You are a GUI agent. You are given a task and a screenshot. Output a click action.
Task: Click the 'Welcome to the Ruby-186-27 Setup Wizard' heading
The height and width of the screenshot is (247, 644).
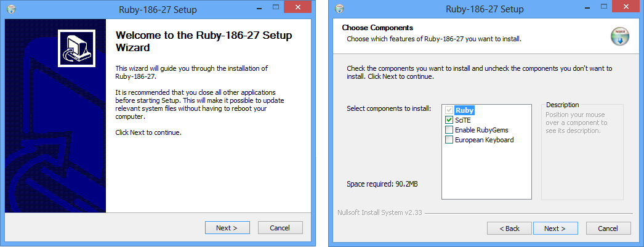coord(204,41)
